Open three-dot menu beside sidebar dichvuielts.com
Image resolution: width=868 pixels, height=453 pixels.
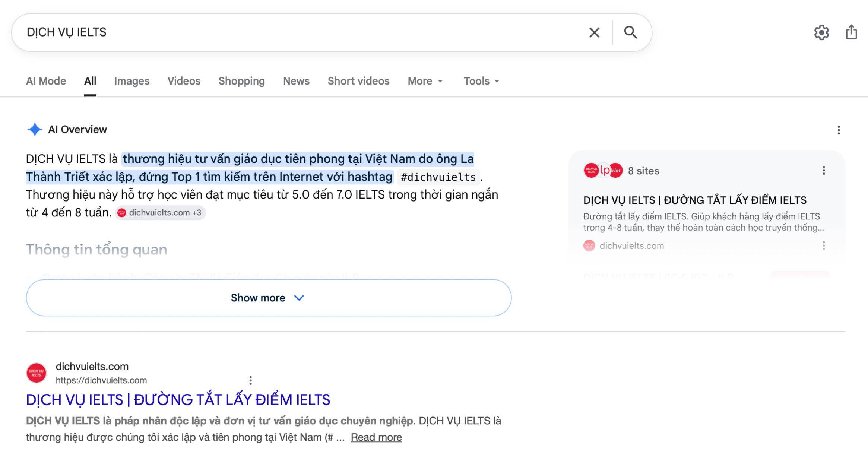coord(824,246)
